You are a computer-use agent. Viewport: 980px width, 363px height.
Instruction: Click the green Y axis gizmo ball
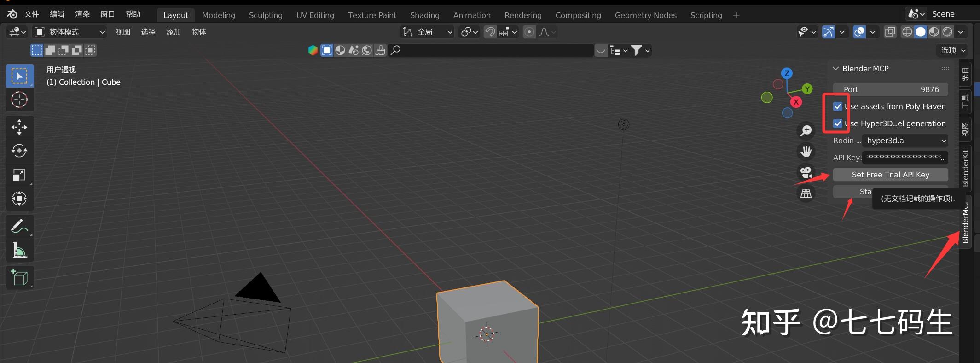pyautogui.click(x=807, y=89)
